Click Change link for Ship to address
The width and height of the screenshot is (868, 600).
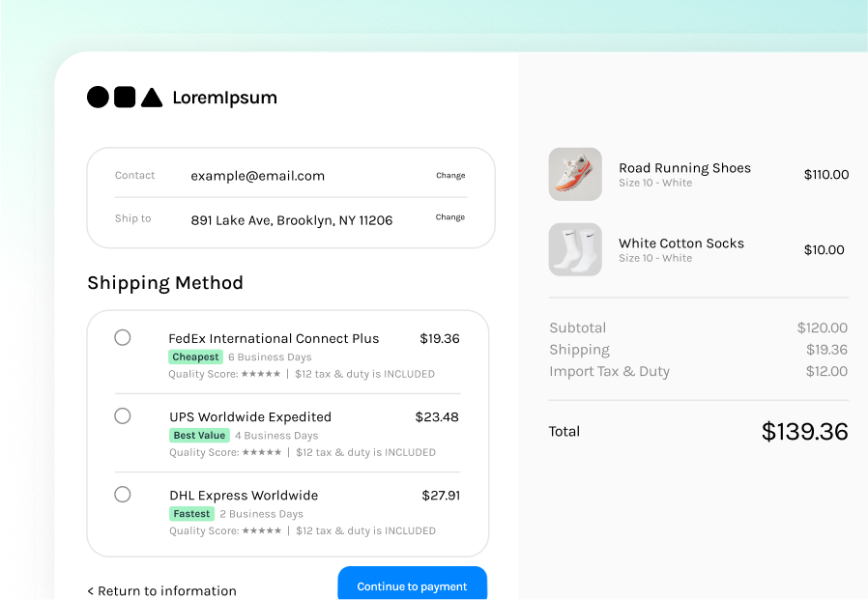tap(450, 217)
